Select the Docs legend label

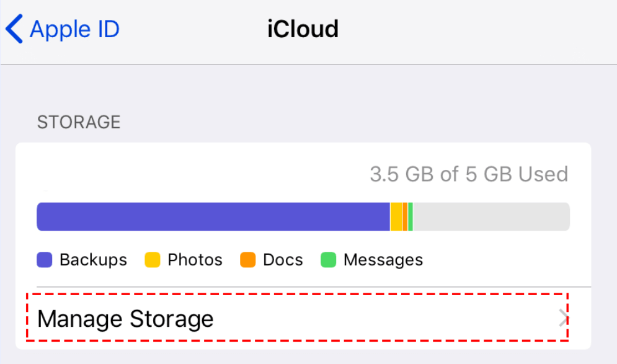click(x=283, y=260)
